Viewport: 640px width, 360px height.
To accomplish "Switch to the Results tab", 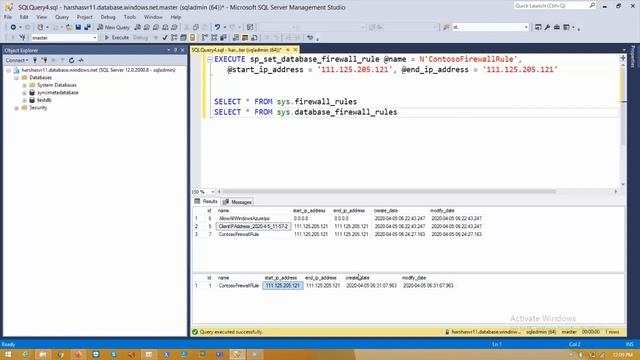I will point(206,202).
